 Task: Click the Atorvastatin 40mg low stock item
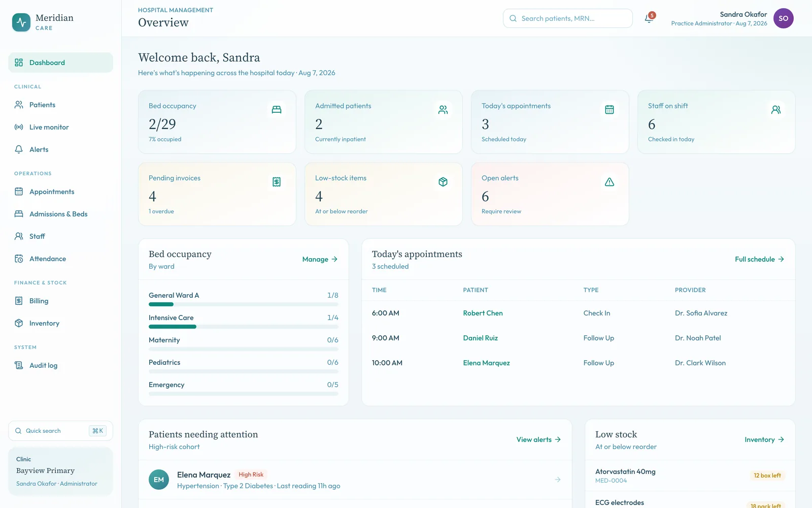click(x=690, y=475)
